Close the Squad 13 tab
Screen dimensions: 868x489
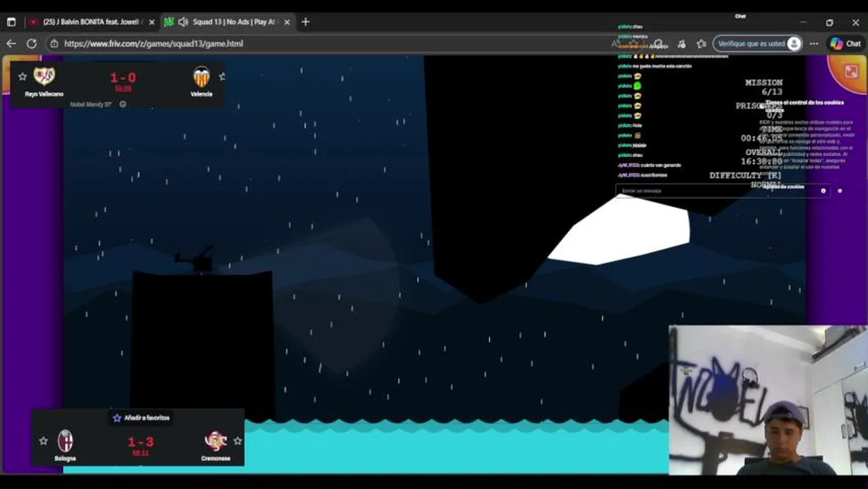(x=287, y=22)
